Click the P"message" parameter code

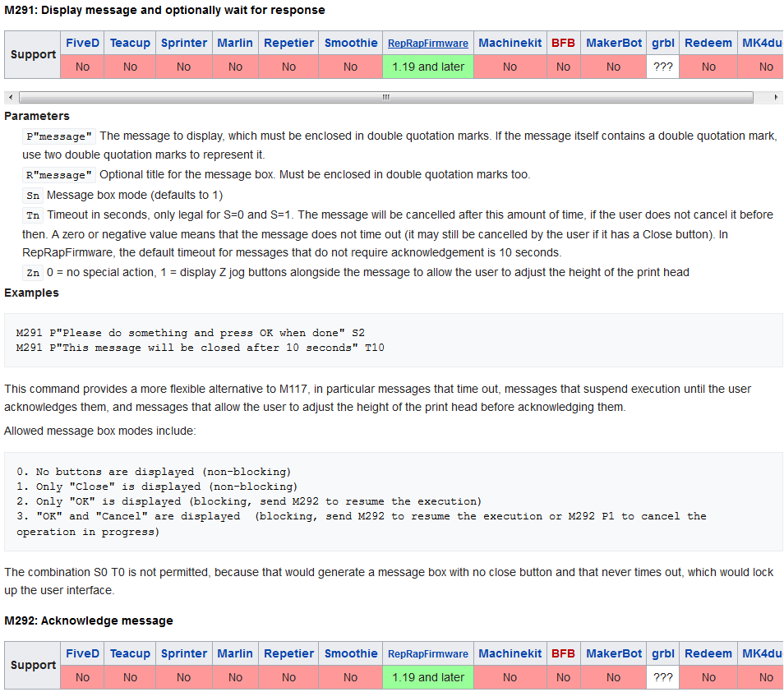59,136
